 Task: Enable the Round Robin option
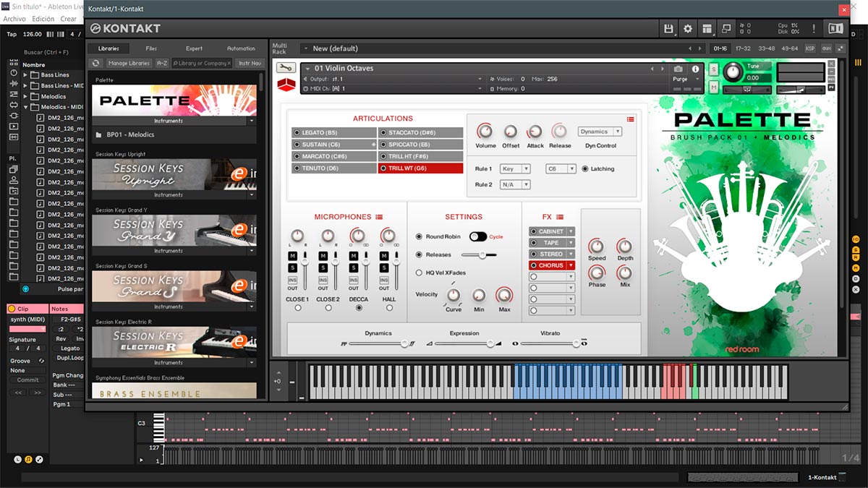[419, 237]
